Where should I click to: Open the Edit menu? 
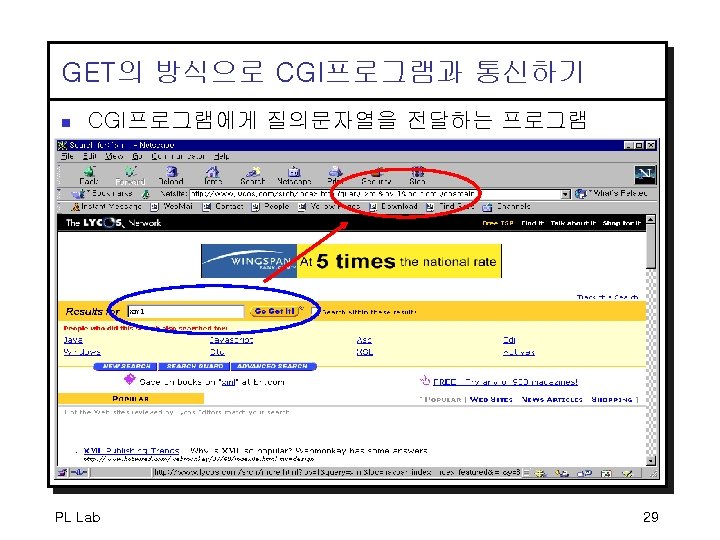(x=90, y=157)
